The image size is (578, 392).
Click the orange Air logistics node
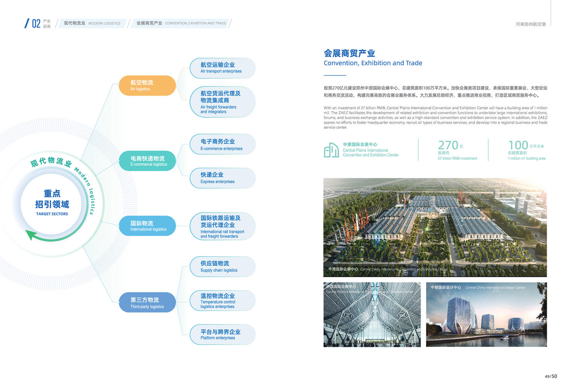point(147,85)
